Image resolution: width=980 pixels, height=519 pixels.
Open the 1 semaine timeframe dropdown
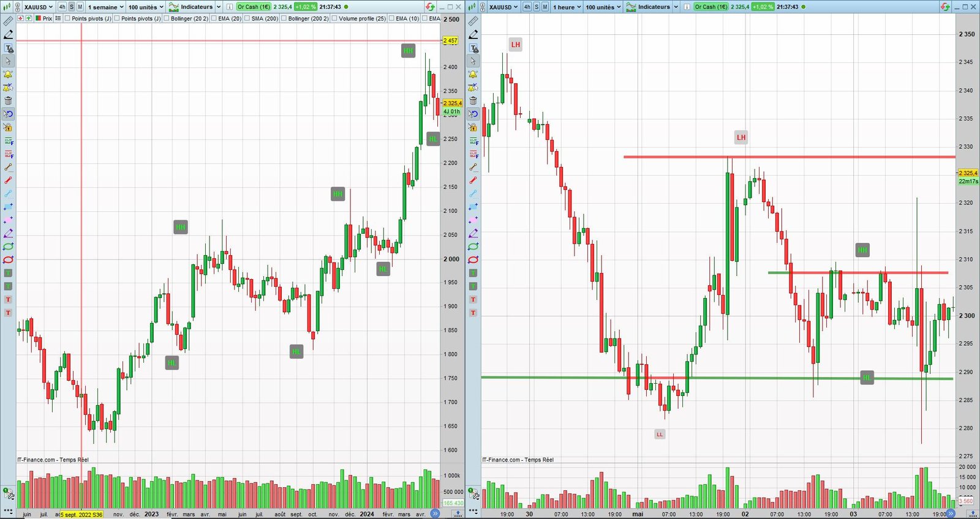(105, 7)
